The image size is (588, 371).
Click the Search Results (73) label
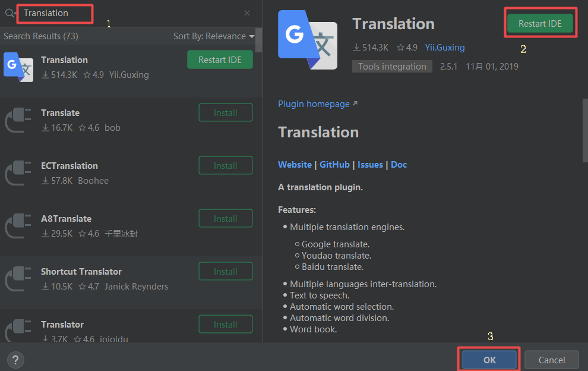click(x=41, y=36)
